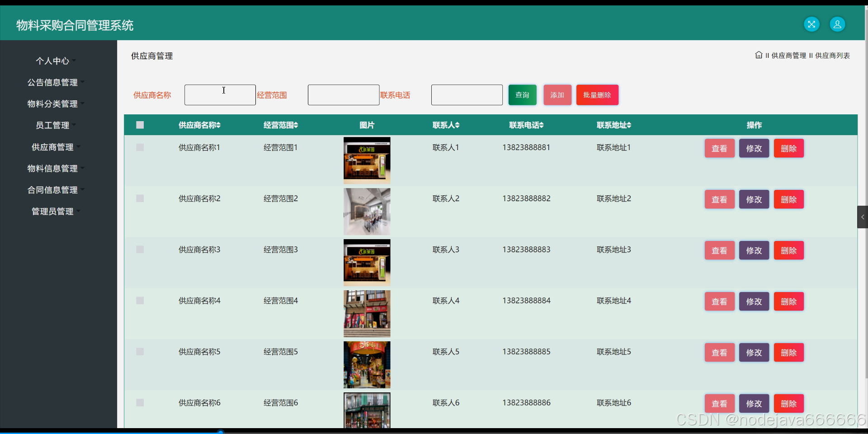
Task: Select the checkbox for 供应商名称5
Action: click(140, 352)
